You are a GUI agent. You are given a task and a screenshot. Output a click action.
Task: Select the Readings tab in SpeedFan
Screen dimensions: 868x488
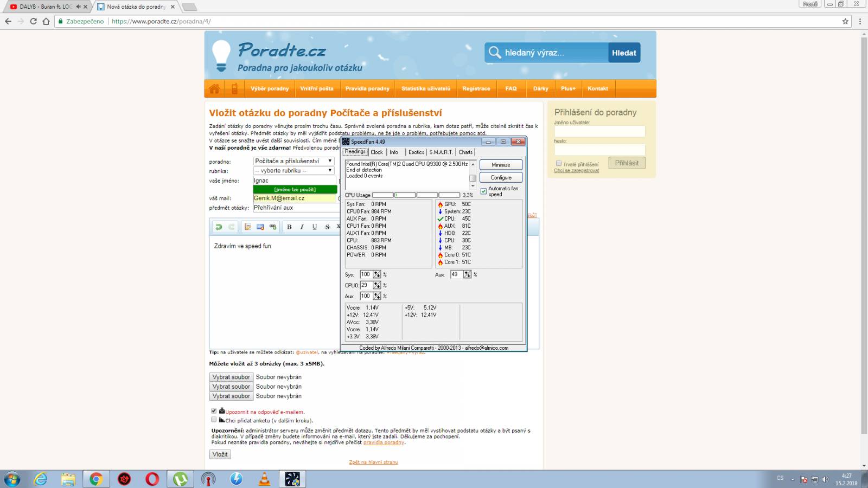coord(355,152)
